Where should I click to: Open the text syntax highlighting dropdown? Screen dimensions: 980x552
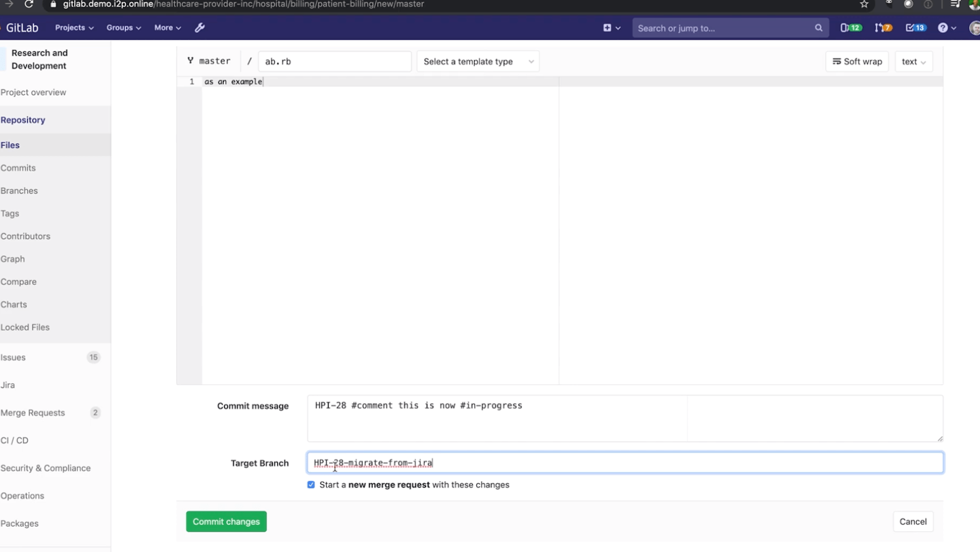(x=914, y=61)
